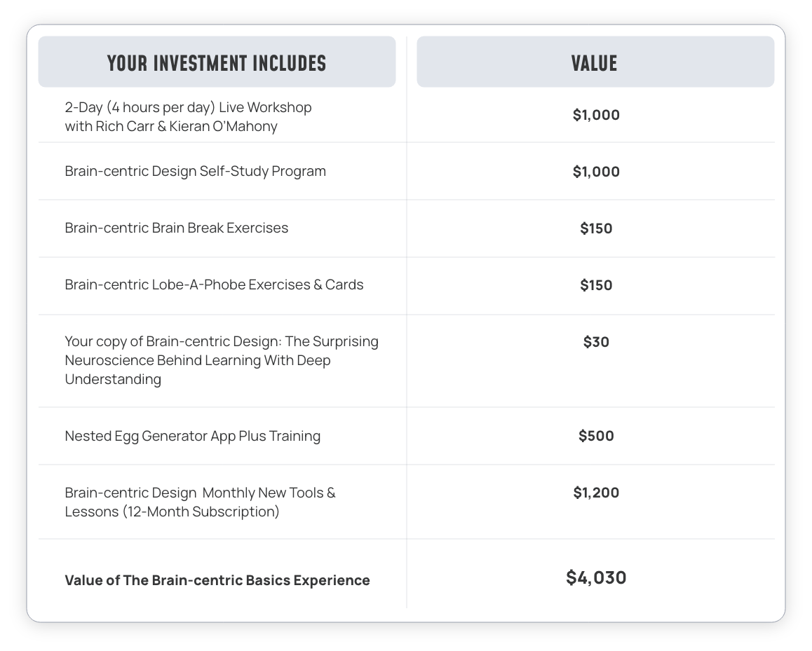Select 'Your copy of Brain-centric Design' book text

(222, 360)
